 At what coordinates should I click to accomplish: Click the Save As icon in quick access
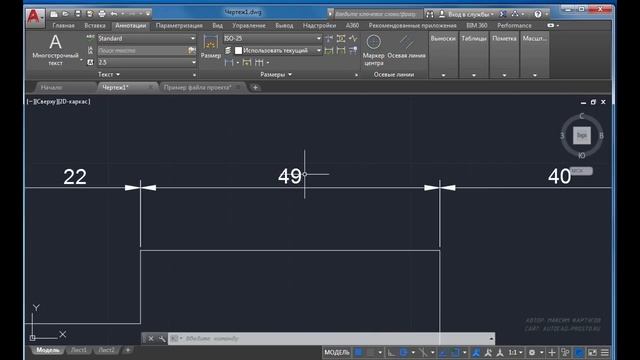pos(89,14)
